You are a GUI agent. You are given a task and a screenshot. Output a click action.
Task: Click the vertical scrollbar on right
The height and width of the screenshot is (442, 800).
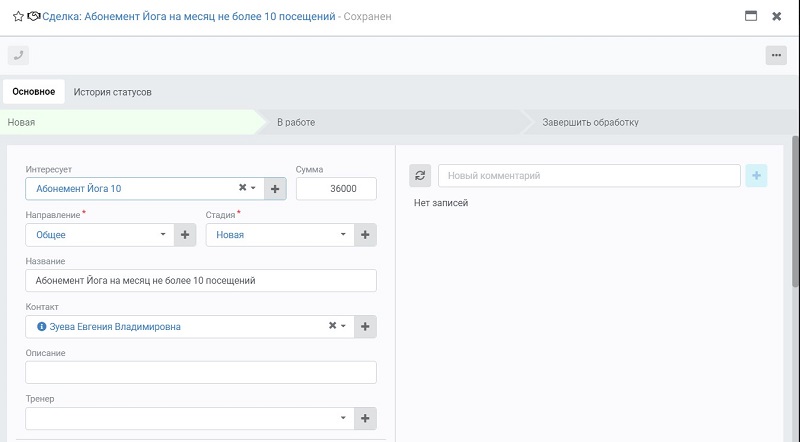tap(795, 211)
